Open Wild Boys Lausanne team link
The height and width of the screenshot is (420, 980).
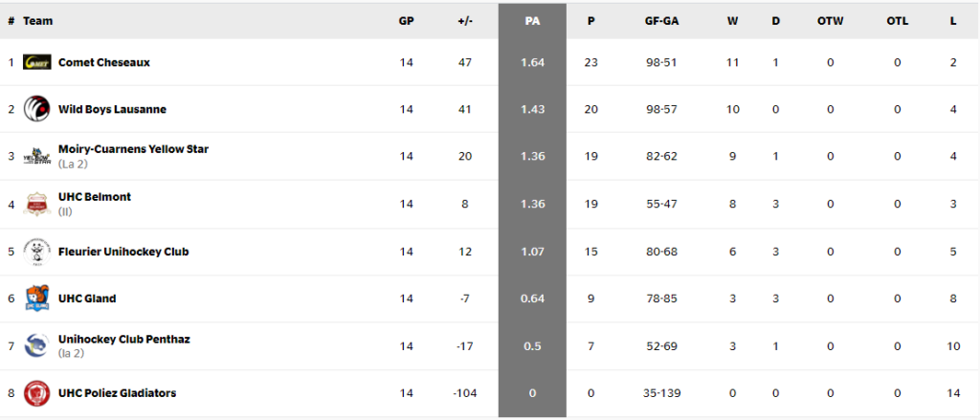112,109
